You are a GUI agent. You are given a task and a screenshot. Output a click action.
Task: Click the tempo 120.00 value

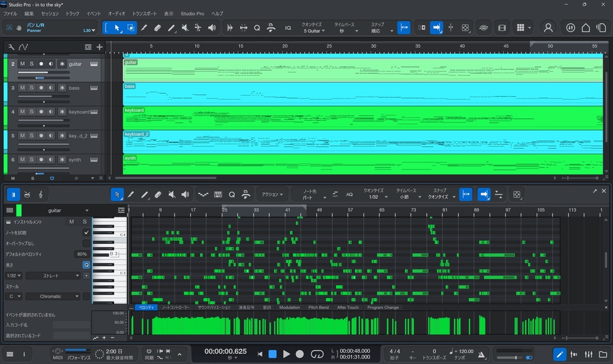(466, 351)
